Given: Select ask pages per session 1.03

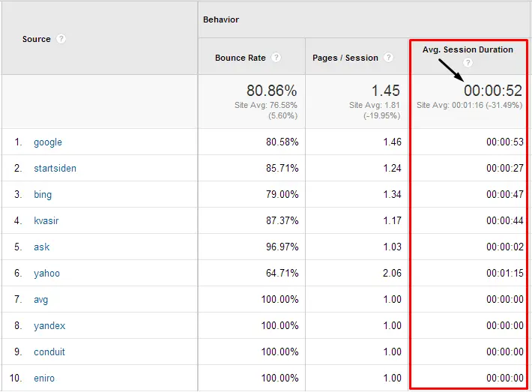Looking at the screenshot, I should (x=392, y=247).
